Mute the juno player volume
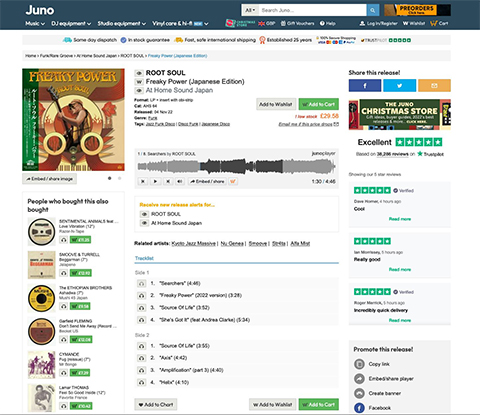The width and height of the screenshot is (480, 415). (x=180, y=181)
